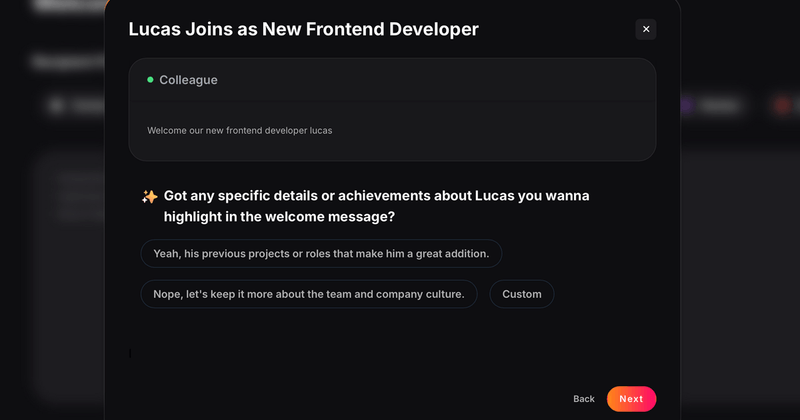This screenshot has height=420, width=800.
Task: Click the question text about Lucas's achievements
Action: point(377,206)
